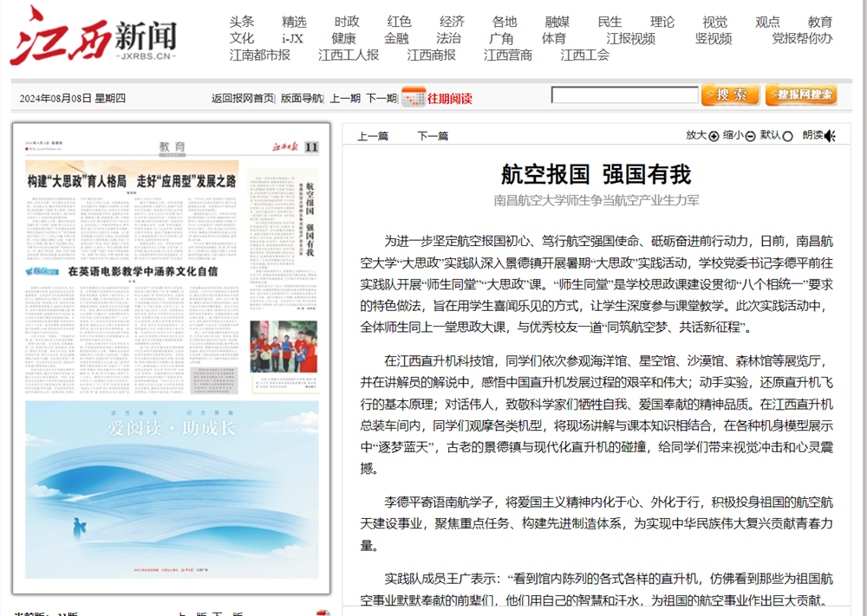This screenshot has width=867, height=616.
Task: Open the 往期阅读 calendar icon
Action: pyautogui.click(x=413, y=97)
